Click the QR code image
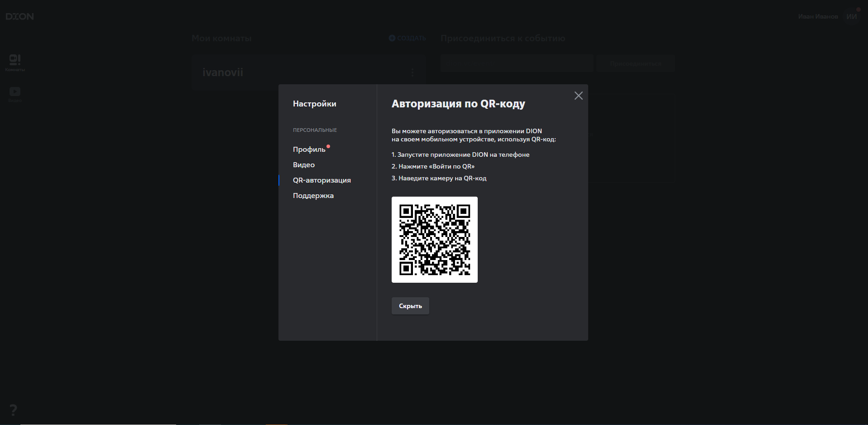 [435, 240]
